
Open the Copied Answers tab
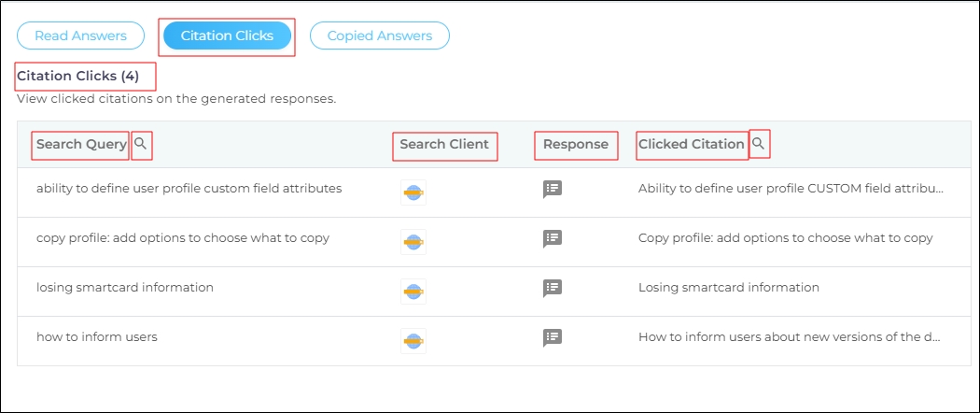(379, 36)
